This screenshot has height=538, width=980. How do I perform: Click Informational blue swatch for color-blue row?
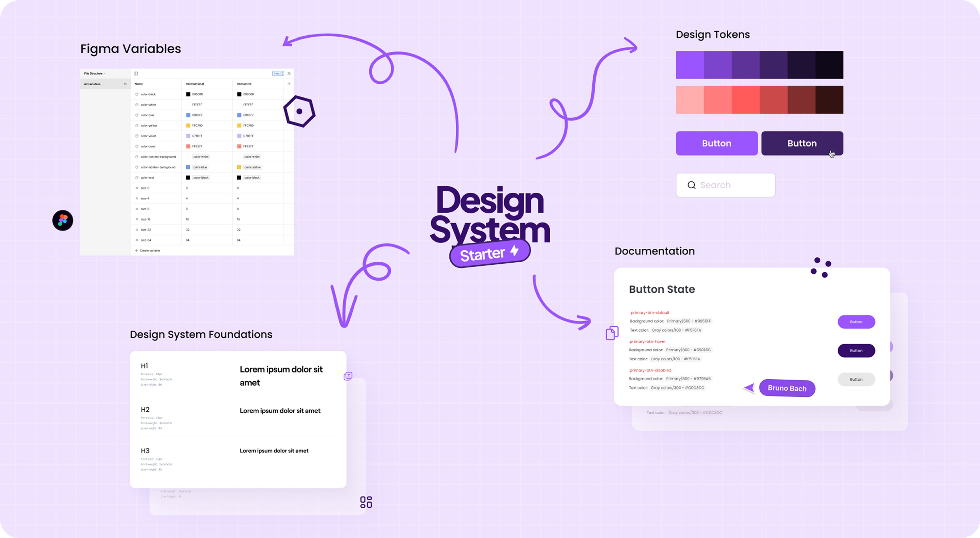pos(188,115)
